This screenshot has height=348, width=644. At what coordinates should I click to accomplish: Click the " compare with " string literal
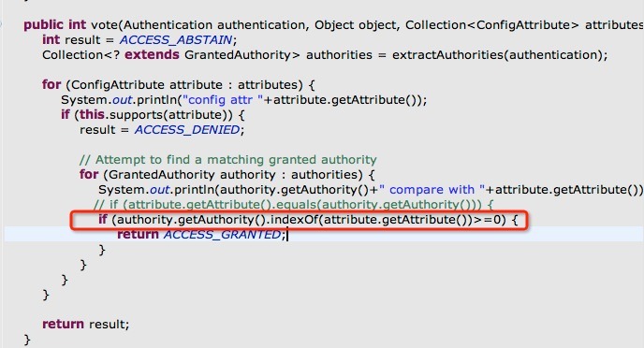432,190
